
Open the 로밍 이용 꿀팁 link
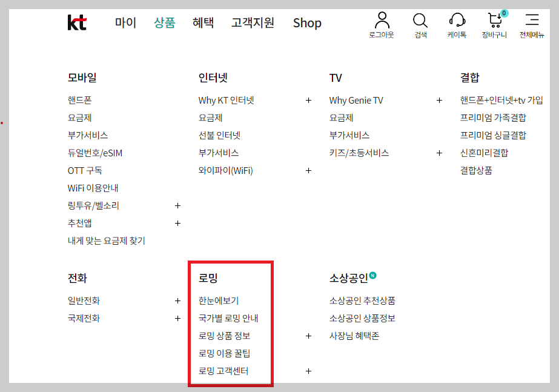tap(224, 353)
